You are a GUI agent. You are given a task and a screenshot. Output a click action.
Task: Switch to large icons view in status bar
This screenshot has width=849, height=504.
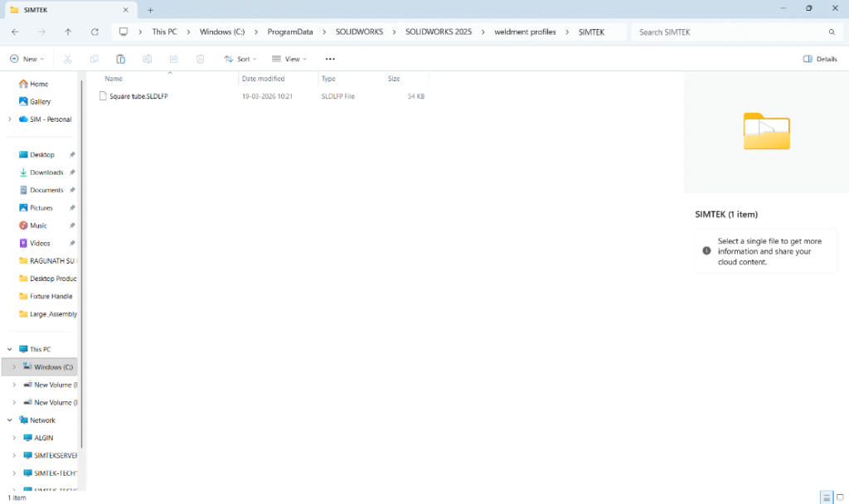pos(840,497)
